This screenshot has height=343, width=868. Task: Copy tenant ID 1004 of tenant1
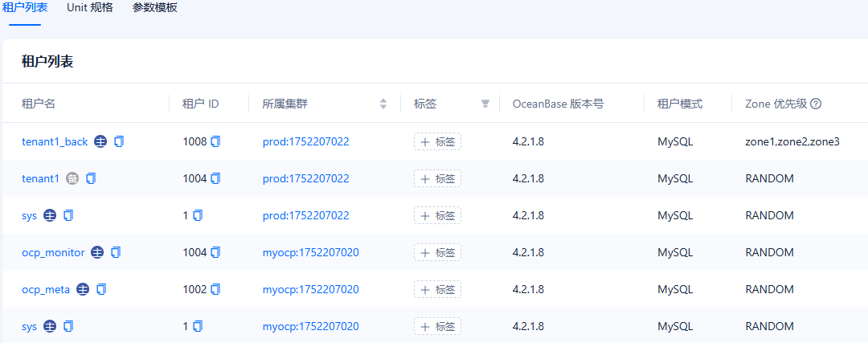215,178
